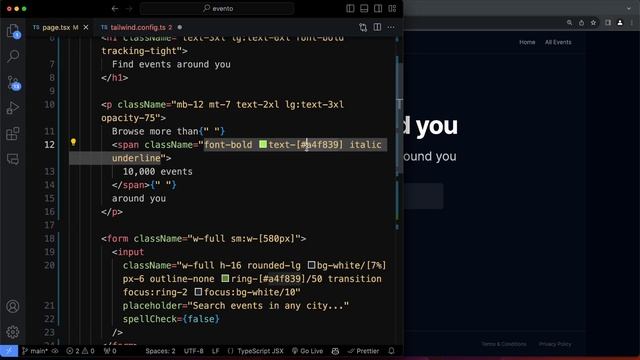Toggle the browser side panel icon
The width and height of the screenshot is (640, 360).
608,23
